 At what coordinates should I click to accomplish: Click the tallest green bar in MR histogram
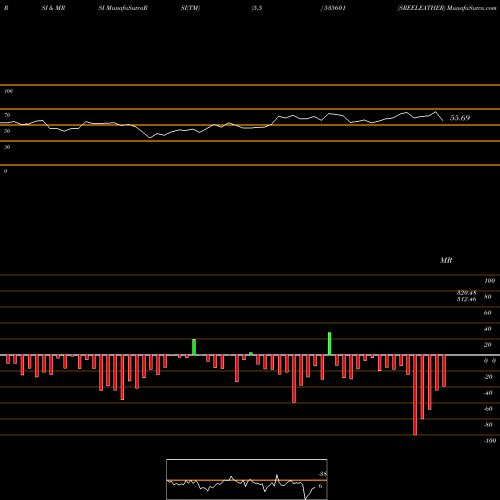point(330,344)
